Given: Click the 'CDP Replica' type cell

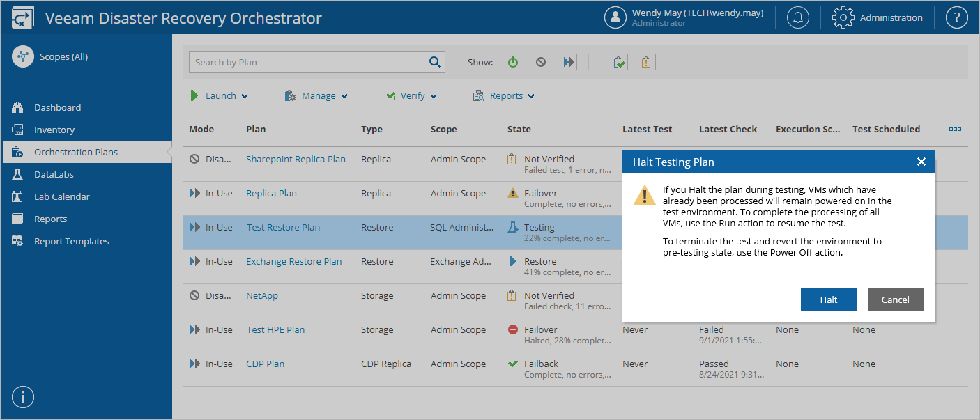Looking at the screenshot, I should tap(386, 364).
